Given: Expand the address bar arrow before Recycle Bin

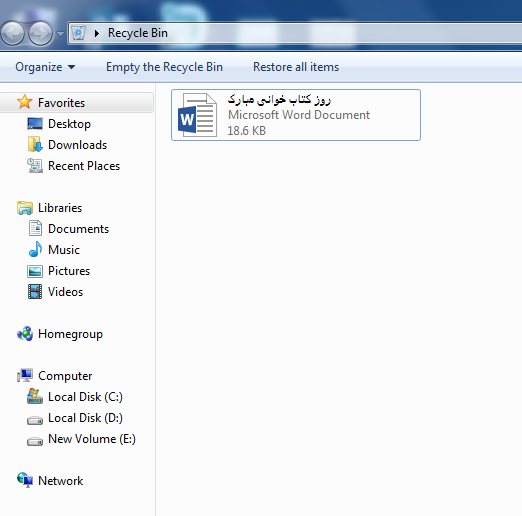Looking at the screenshot, I should click(x=97, y=33).
